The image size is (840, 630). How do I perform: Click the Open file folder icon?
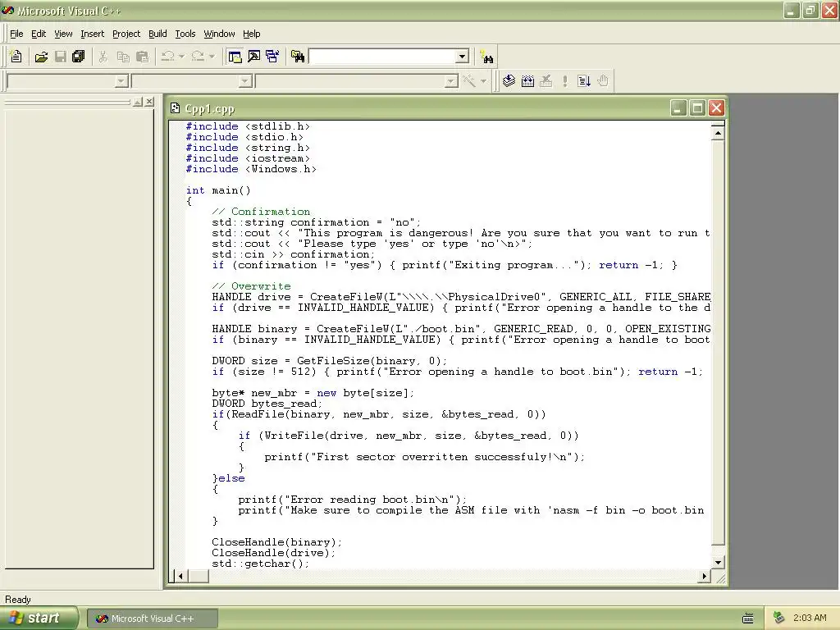41,57
